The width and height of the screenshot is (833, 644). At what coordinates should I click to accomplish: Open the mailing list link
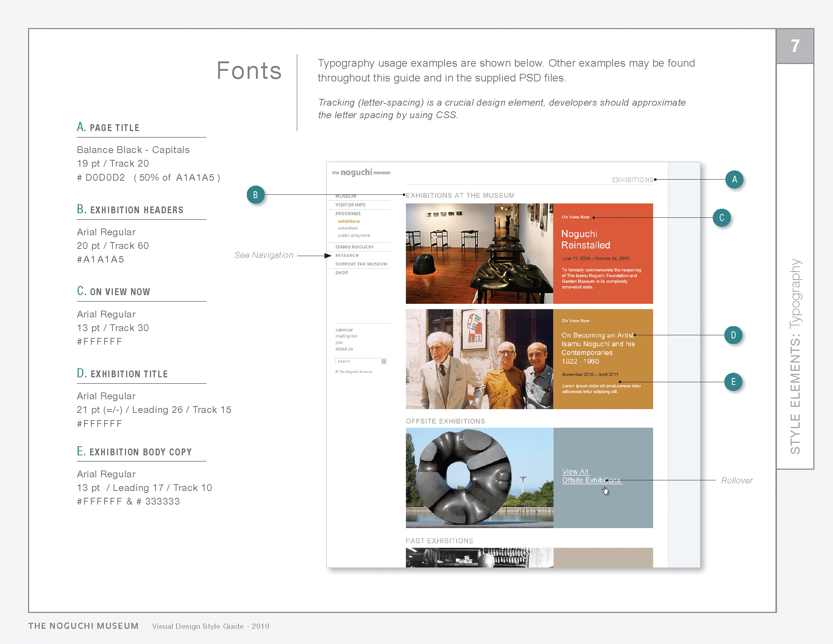coord(346,336)
